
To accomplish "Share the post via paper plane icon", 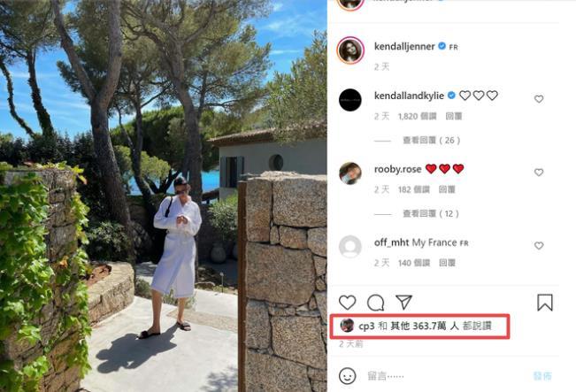I will point(404,303).
